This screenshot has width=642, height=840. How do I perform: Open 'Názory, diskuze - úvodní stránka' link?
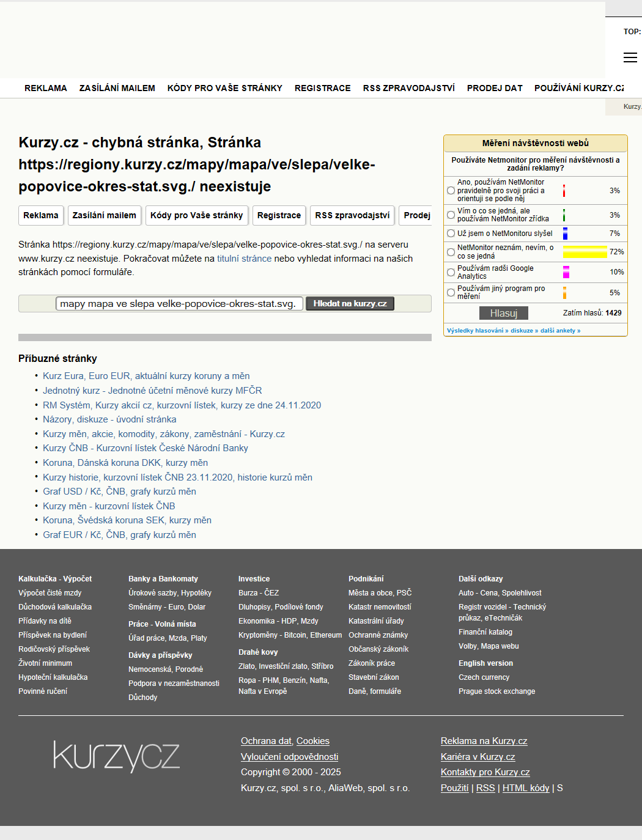coord(109,419)
